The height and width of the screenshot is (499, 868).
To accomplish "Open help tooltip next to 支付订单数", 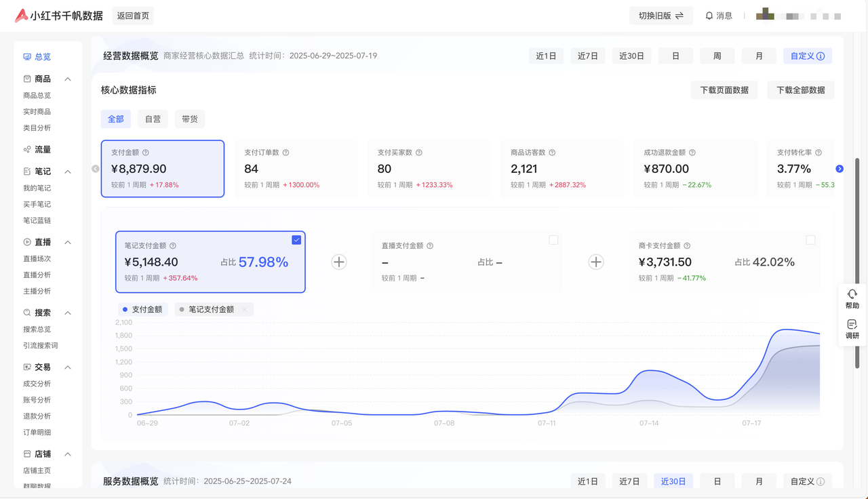I will coord(285,153).
